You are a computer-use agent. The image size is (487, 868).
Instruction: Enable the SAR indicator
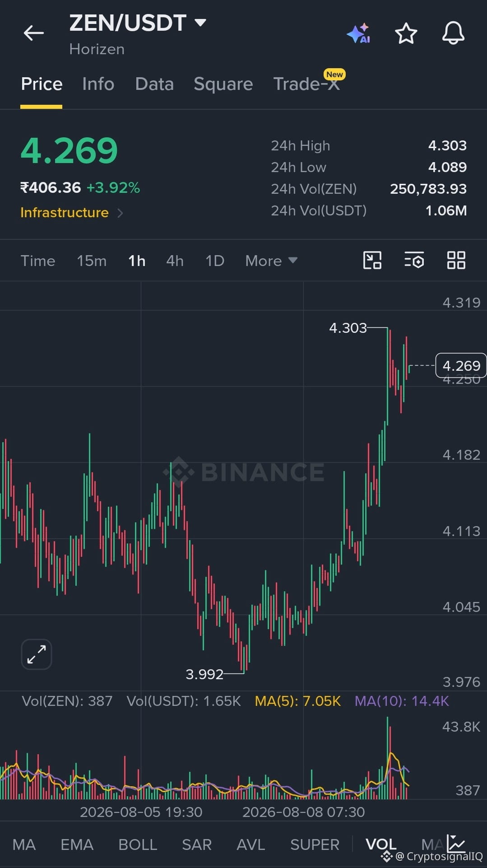point(197,845)
